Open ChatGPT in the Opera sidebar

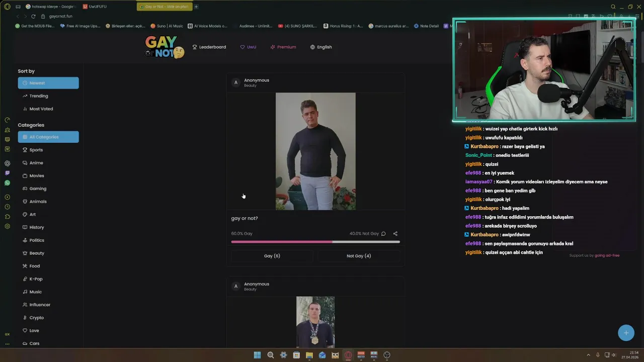click(x=7, y=163)
